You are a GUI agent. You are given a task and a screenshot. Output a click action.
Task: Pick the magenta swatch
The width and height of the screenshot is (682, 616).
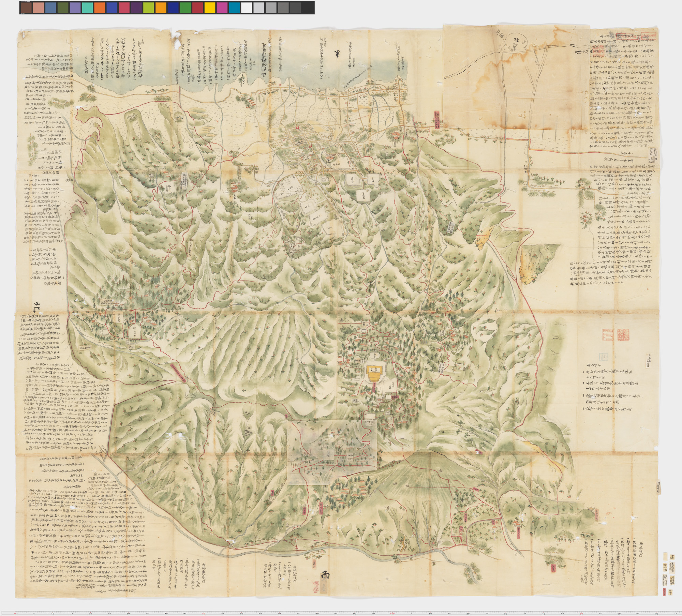(222, 7)
